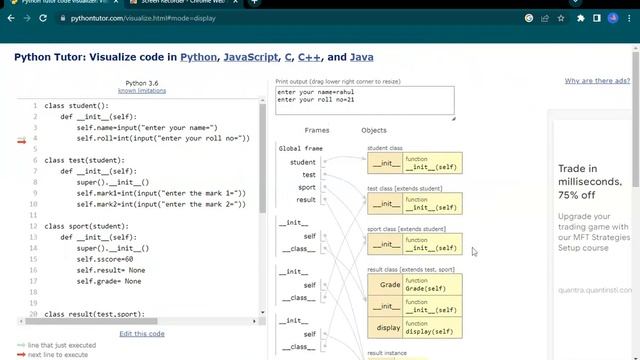Screen dimensions: 640x360
Task: Click the Grade function box in result class
Action: pos(432,284)
